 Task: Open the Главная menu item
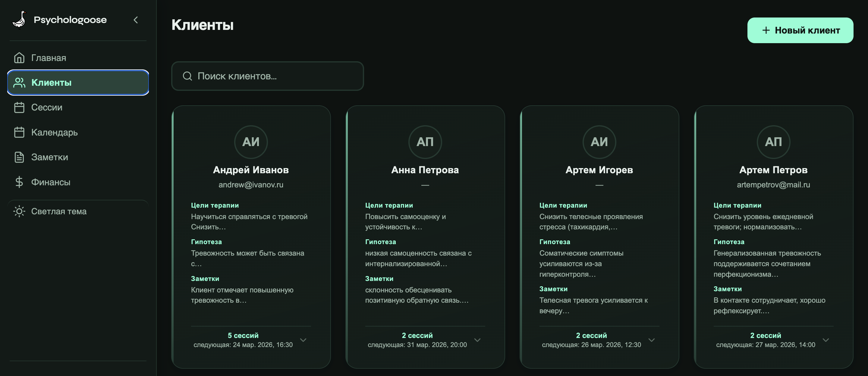(x=78, y=58)
